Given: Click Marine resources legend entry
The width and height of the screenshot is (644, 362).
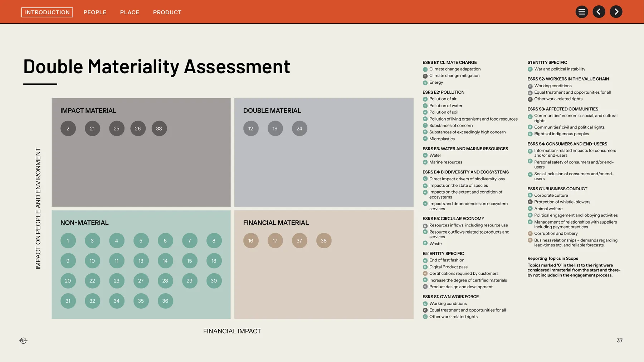Looking at the screenshot, I should [443, 162].
